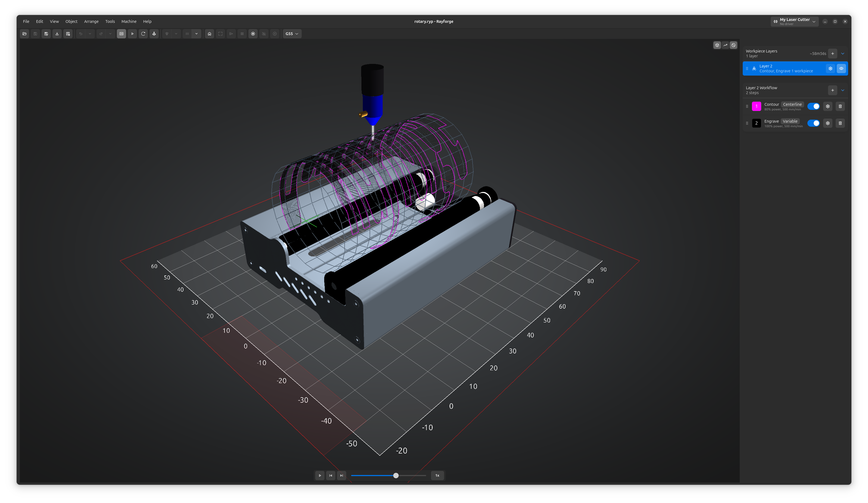Home the machine using the home icon

pos(210,34)
